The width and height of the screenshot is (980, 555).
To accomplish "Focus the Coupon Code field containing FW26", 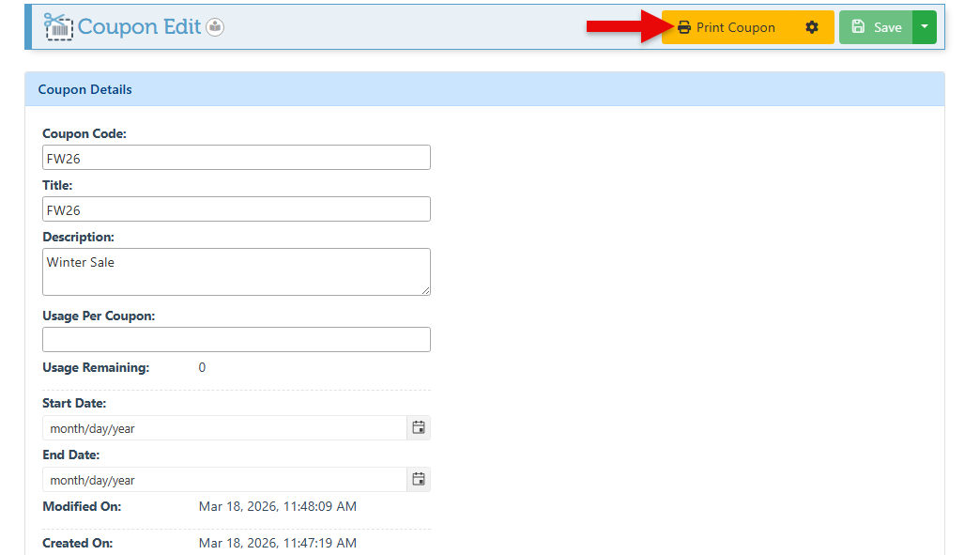I will (236, 158).
